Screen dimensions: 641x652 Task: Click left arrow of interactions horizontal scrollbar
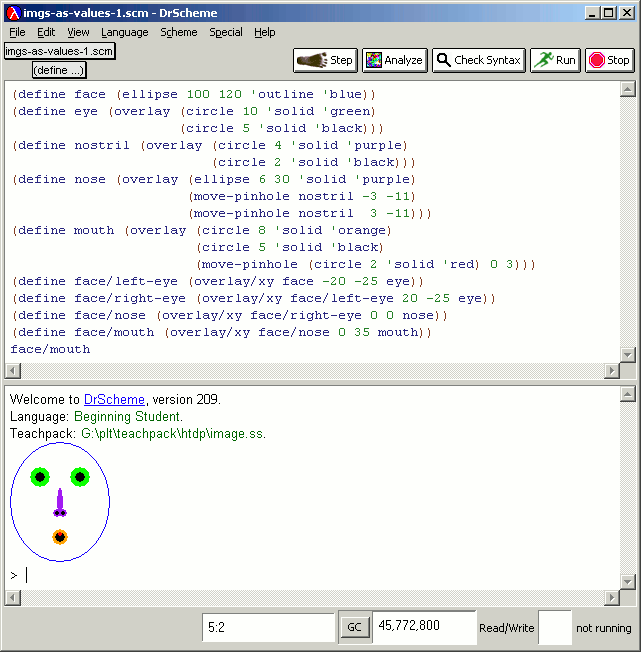click(x=13, y=598)
